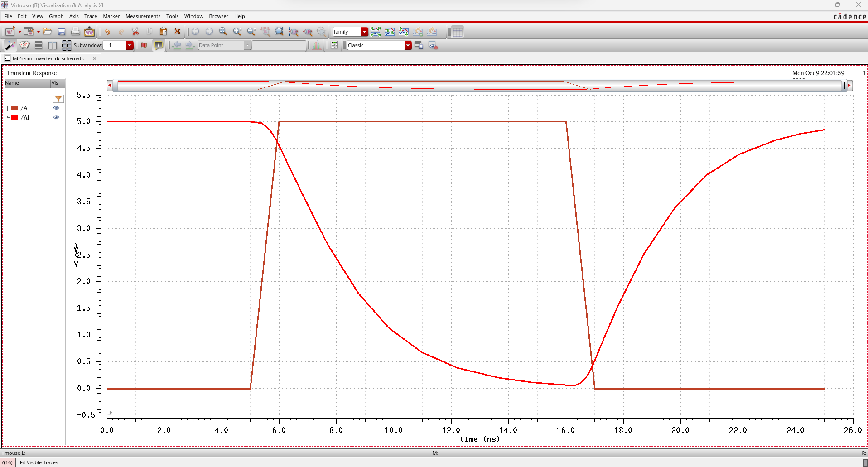This screenshot has width=868, height=467.
Task: Click the combine analog traces icon
Action: tap(390, 32)
